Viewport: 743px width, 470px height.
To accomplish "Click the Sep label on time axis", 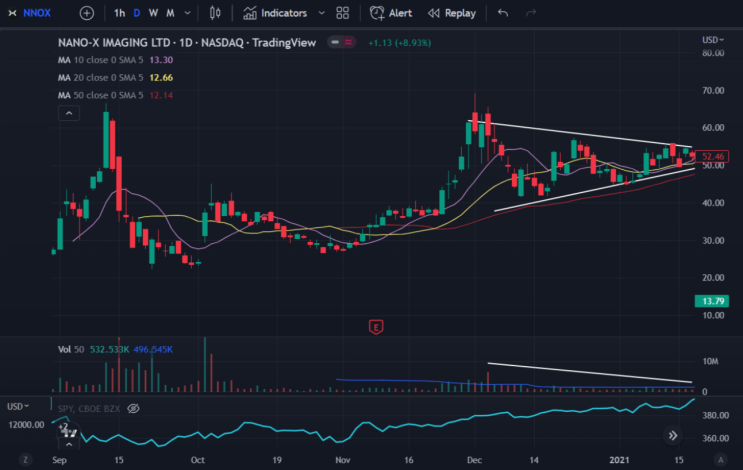I will pyautogui.click(x=59, y=460).
